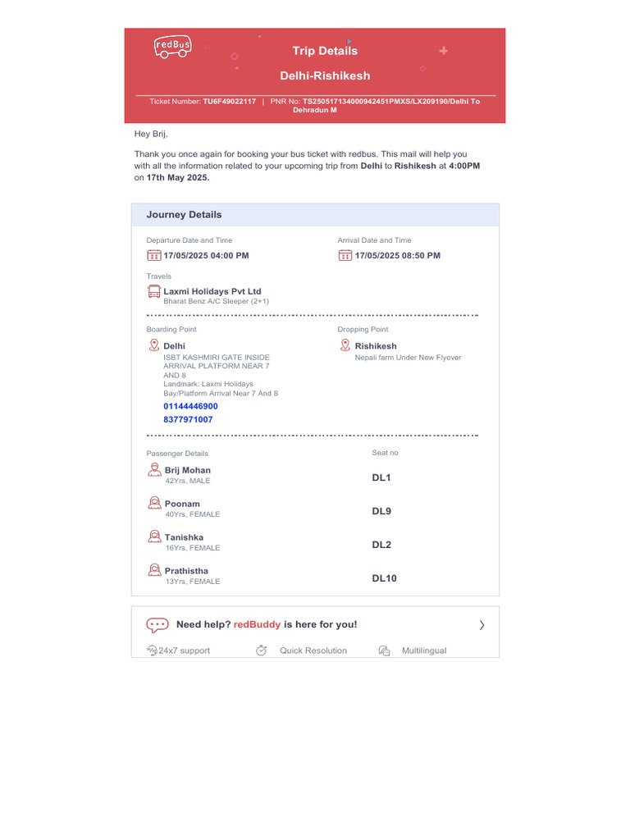This screenshot has width=630, height=840.
Task: Click the seat number DL10
Action: 384,578
